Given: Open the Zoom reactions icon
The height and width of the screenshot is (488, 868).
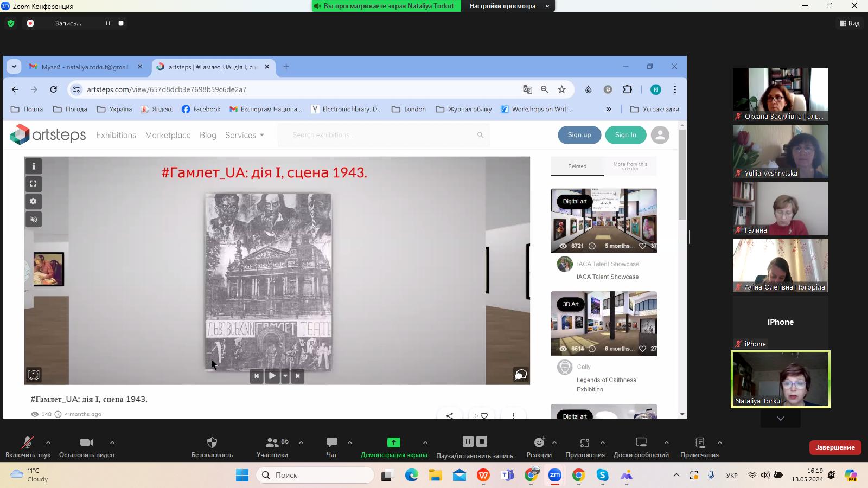Looking at the screenshot, I should (x=539, y=442).
